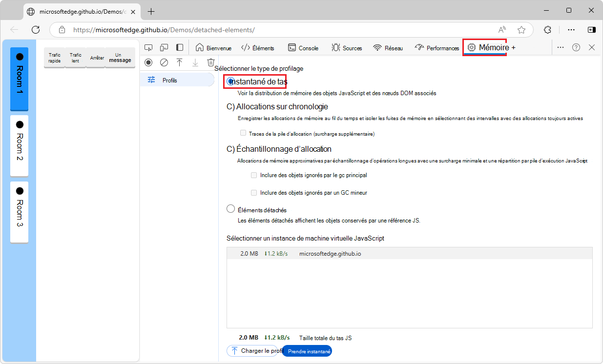Click the Trafic rapide button
Image resolution: width=603 pixels, height=364 pixels.
coord(55,58)
